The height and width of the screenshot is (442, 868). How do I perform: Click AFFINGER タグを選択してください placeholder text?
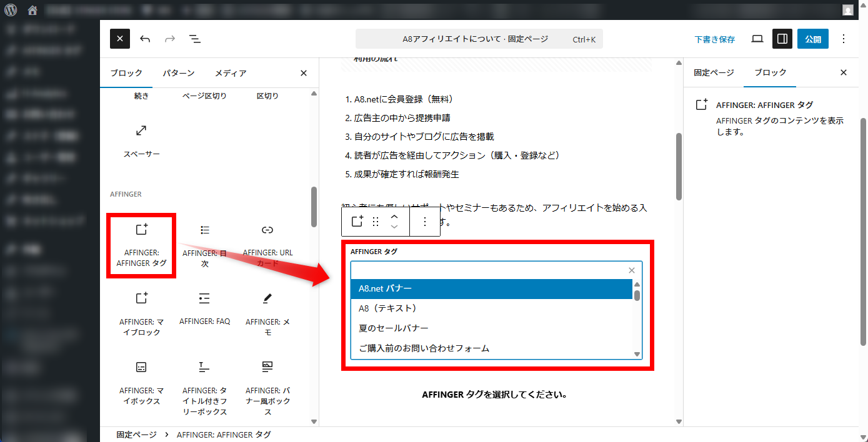[494, 395]
